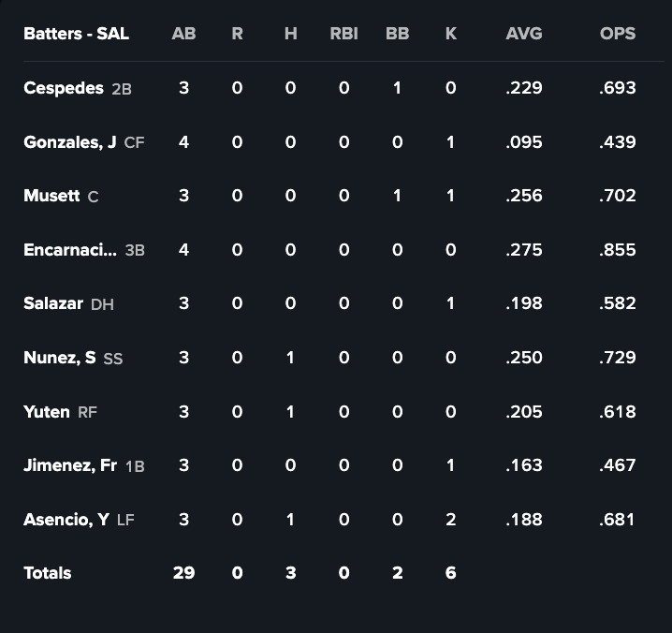Click the RBI column header

(x=343, y=34)
